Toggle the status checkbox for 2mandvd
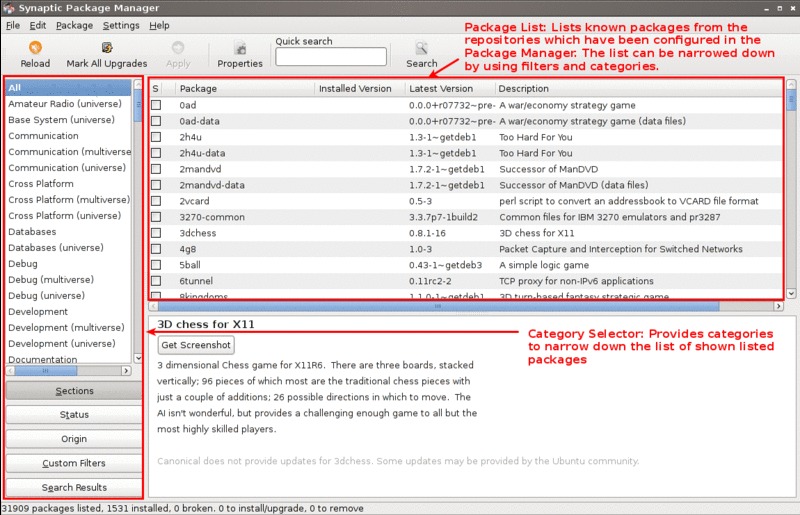The image size is (800, 515). click(x=156, y=169)
